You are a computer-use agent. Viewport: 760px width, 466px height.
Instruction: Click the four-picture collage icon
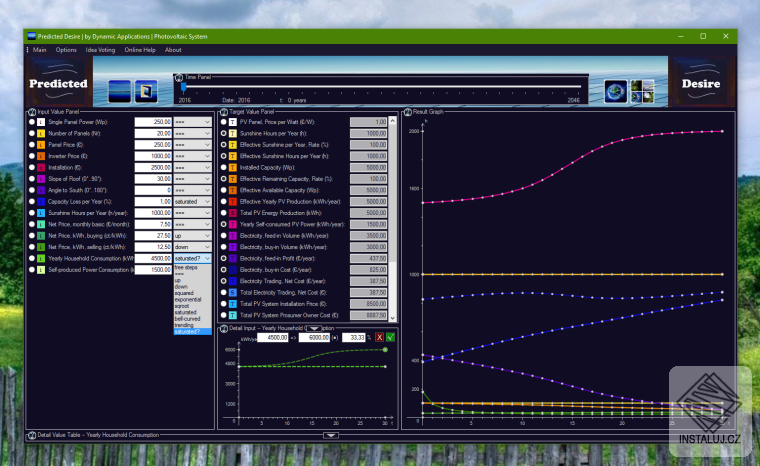(x=642, y=91)
